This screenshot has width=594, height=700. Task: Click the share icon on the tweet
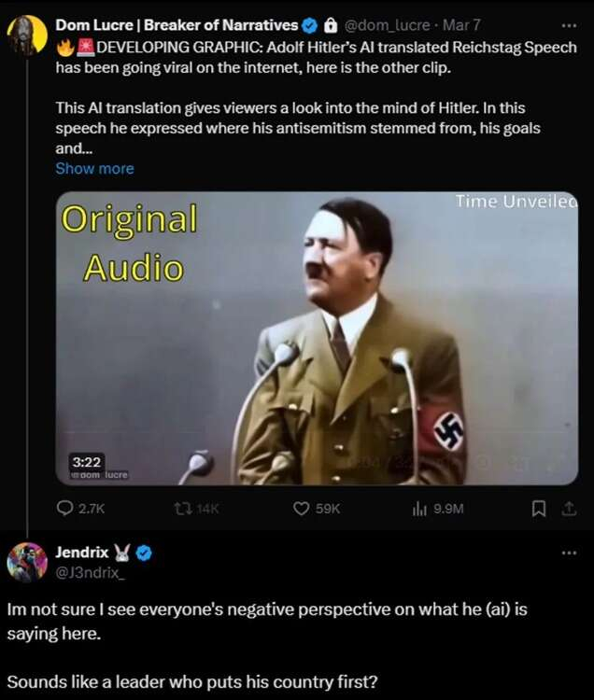point(569,509)
